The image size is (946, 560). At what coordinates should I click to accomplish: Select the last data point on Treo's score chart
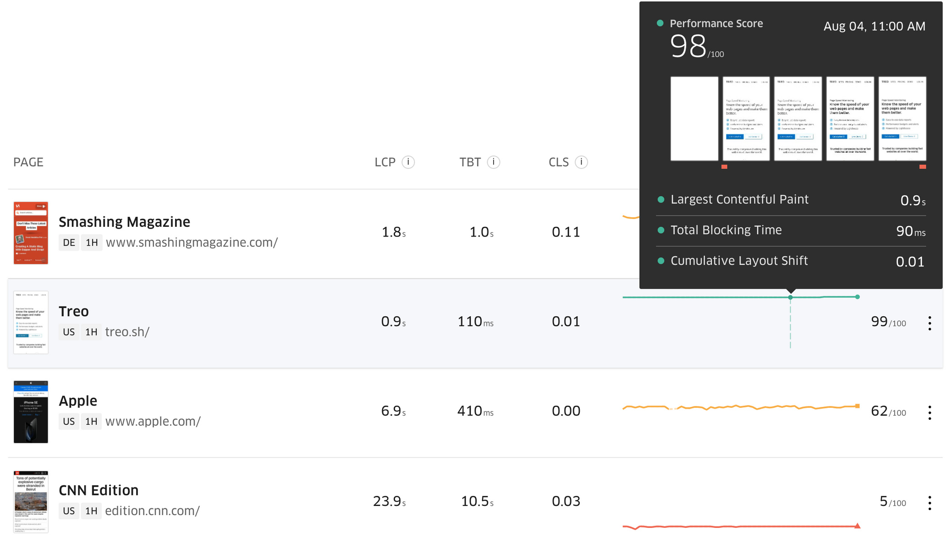pyautogui.click(x=858, y=297)
